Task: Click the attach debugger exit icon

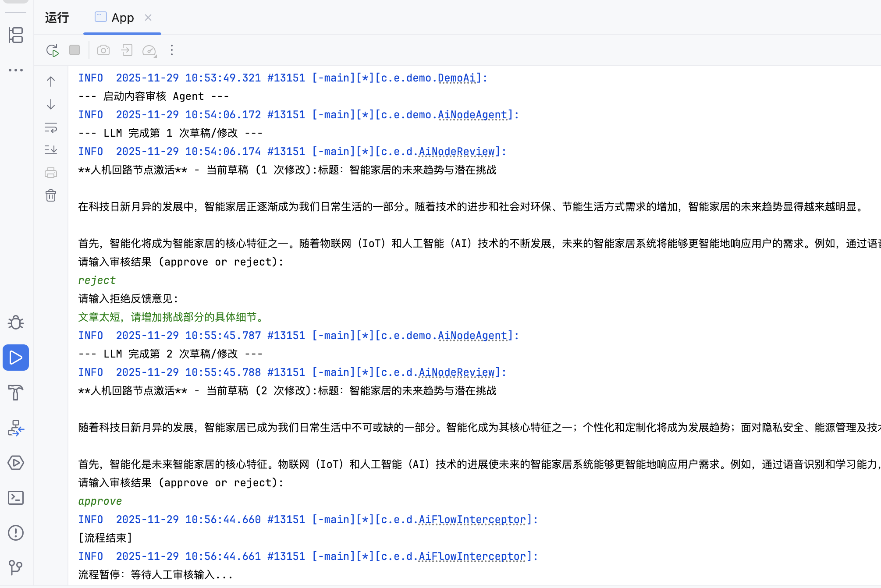Action: (x=127, y=50)
